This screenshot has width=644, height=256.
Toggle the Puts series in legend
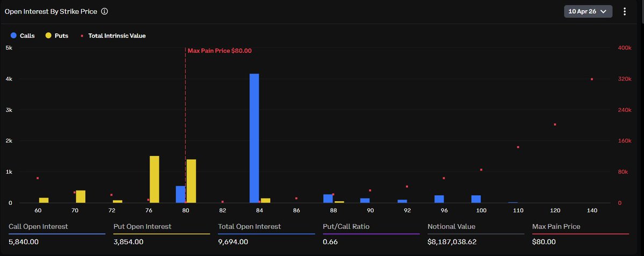click(61, 35)
